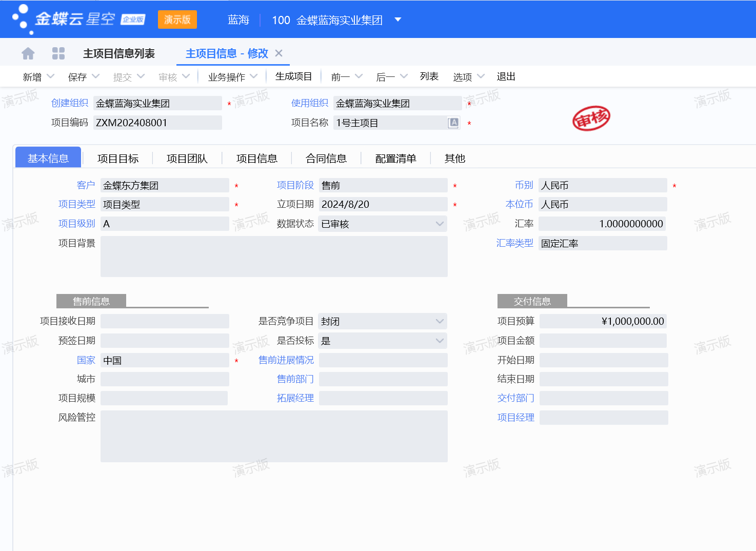The height and width of the screenshot is (551, 756).
Task: Click the 汇率 field 1.0000000000
Action: pos(603,224)
